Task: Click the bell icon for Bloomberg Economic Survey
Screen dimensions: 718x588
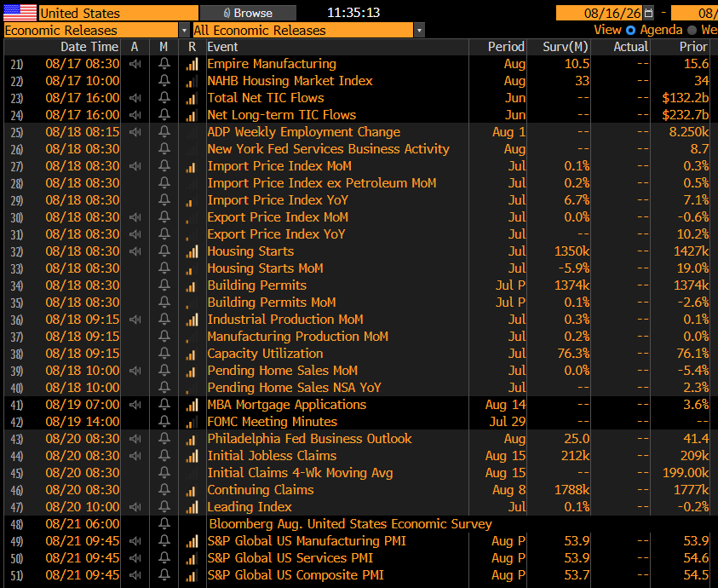Action: (164, 523)
